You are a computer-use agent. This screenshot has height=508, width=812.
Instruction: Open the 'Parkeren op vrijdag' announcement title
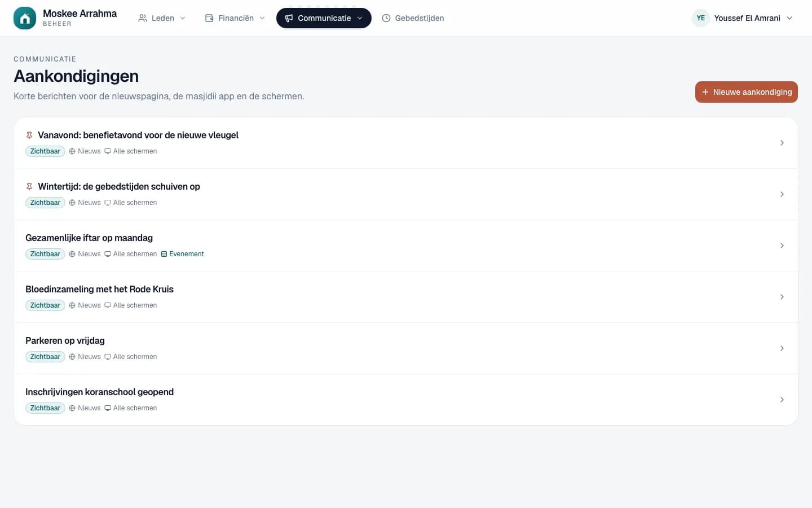point(65,341)
